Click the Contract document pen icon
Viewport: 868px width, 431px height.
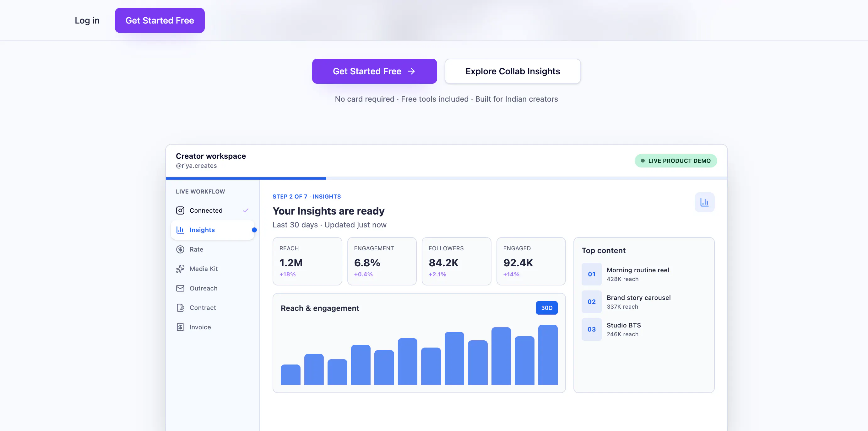(x=180, y=307)
